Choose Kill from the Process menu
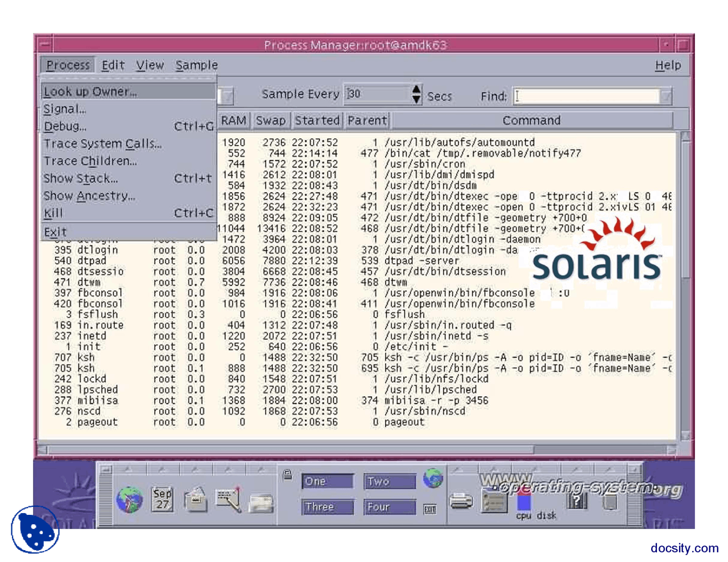728x562 pixels. (53, 213)
